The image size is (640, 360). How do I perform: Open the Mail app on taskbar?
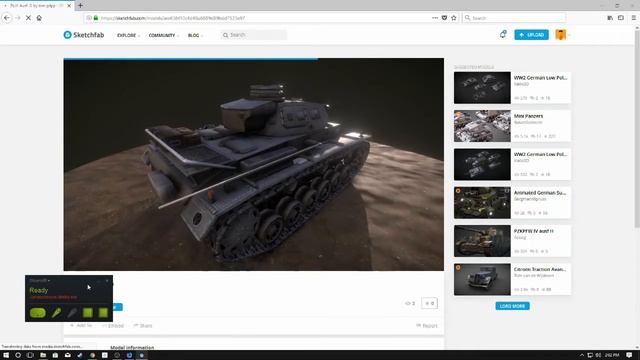[68, 355]
